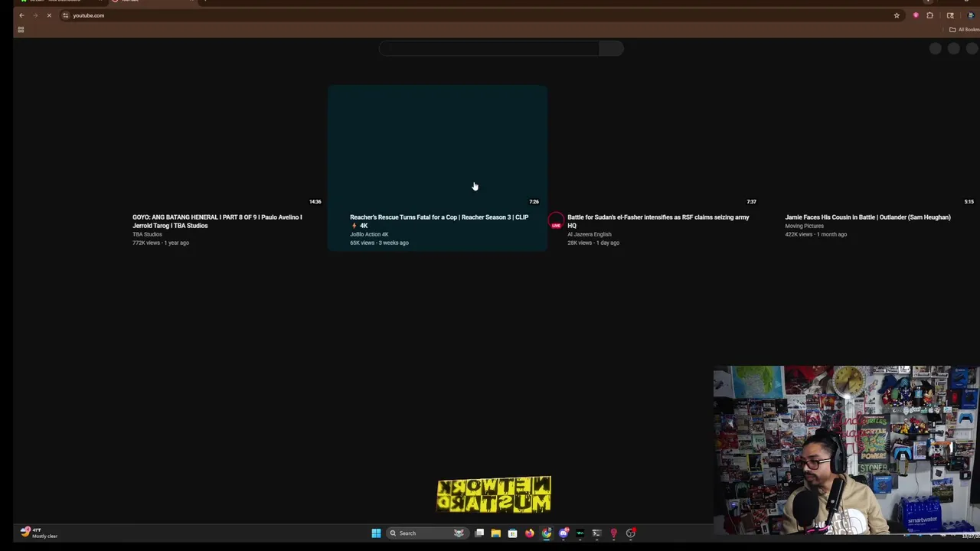Open the weather widget showing Mostly clear
Screen dimensions: 980x551
(x=38, y=533)
